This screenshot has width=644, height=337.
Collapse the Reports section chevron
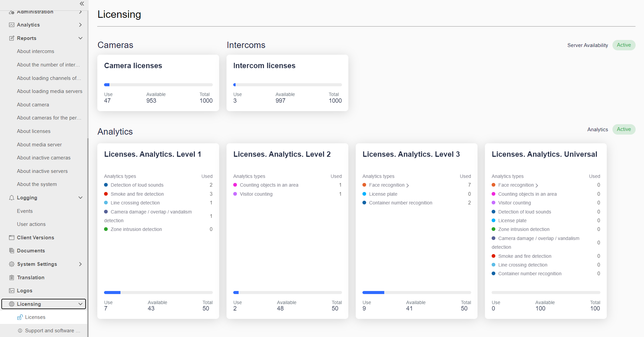(80, 38)
